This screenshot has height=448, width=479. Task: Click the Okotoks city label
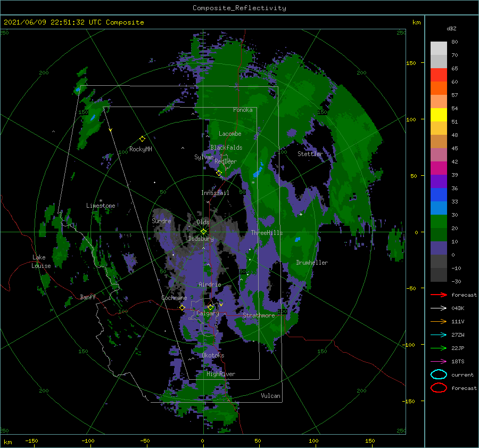213,355
